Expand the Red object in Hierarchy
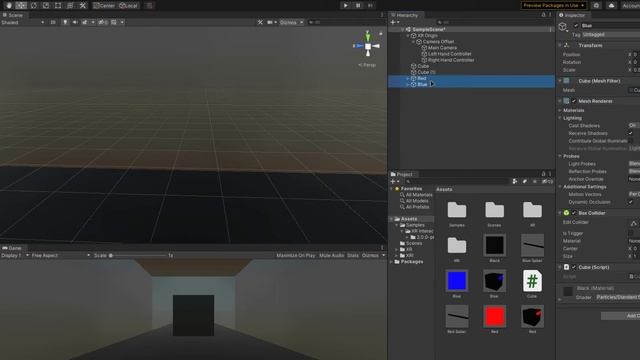The width and height of the screenshot is (640, 360). [x=408, y=78]
